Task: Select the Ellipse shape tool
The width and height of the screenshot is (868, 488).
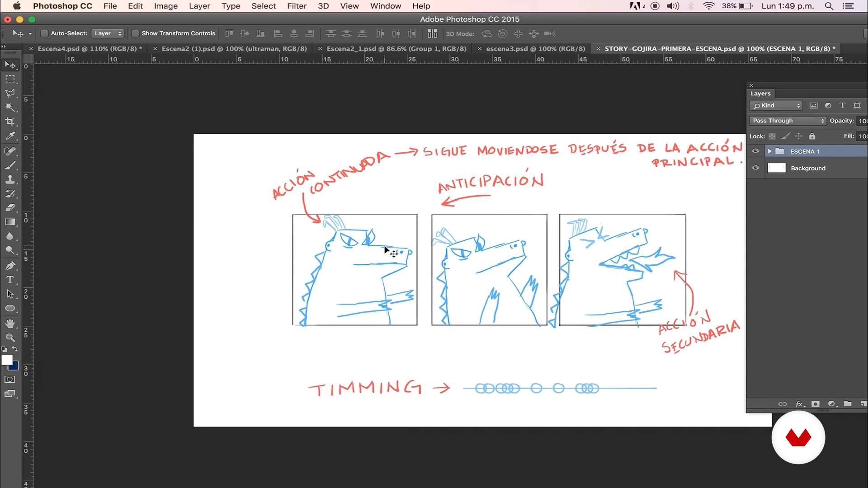Action: pos(10,308)
